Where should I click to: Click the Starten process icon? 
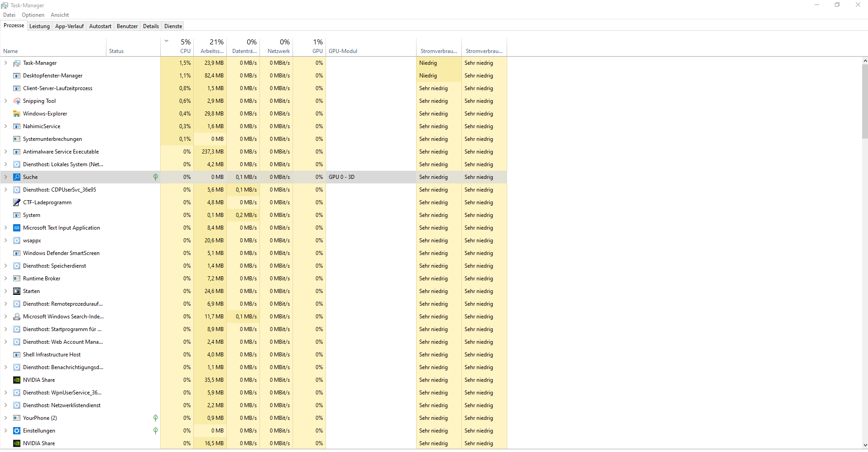17,291
